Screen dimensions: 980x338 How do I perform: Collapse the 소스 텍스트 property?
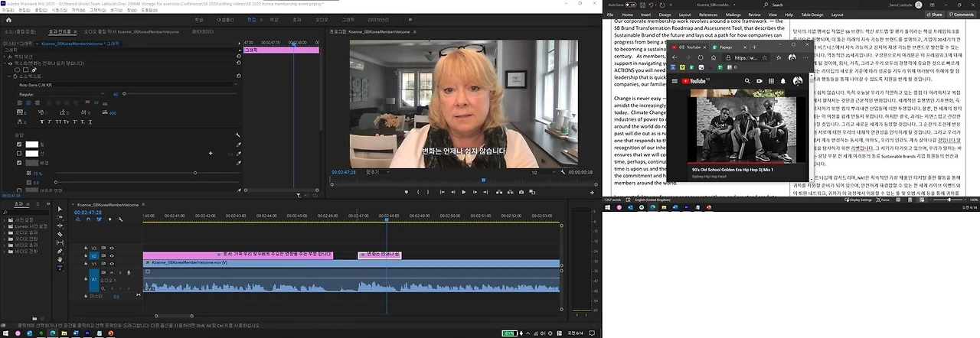click(x=9, y=76)
